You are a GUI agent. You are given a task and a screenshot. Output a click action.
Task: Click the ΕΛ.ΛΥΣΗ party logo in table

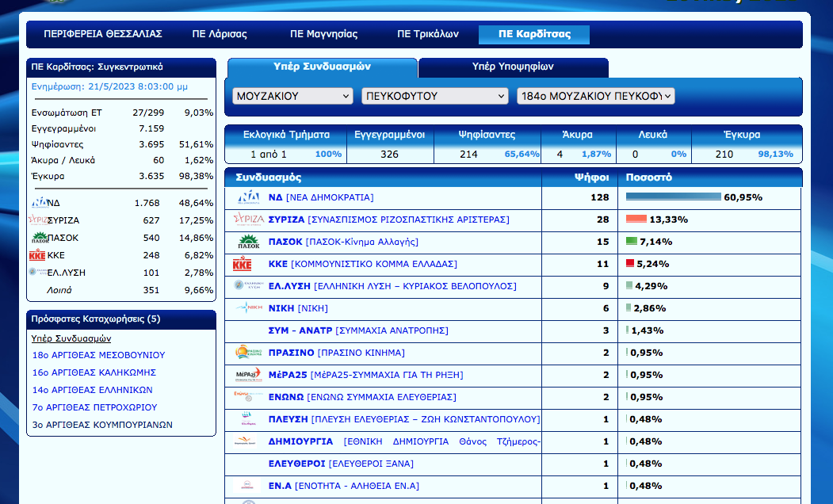coord(244,286)
